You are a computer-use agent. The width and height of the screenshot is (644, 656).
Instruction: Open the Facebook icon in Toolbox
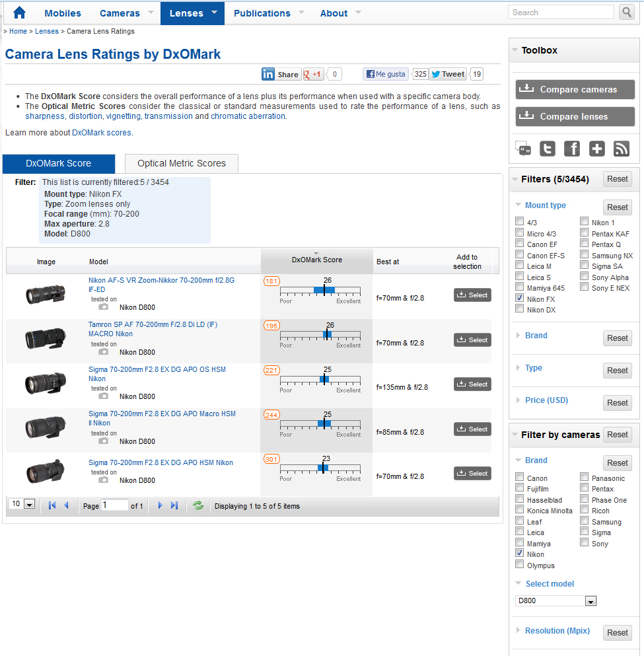[572, 149]
